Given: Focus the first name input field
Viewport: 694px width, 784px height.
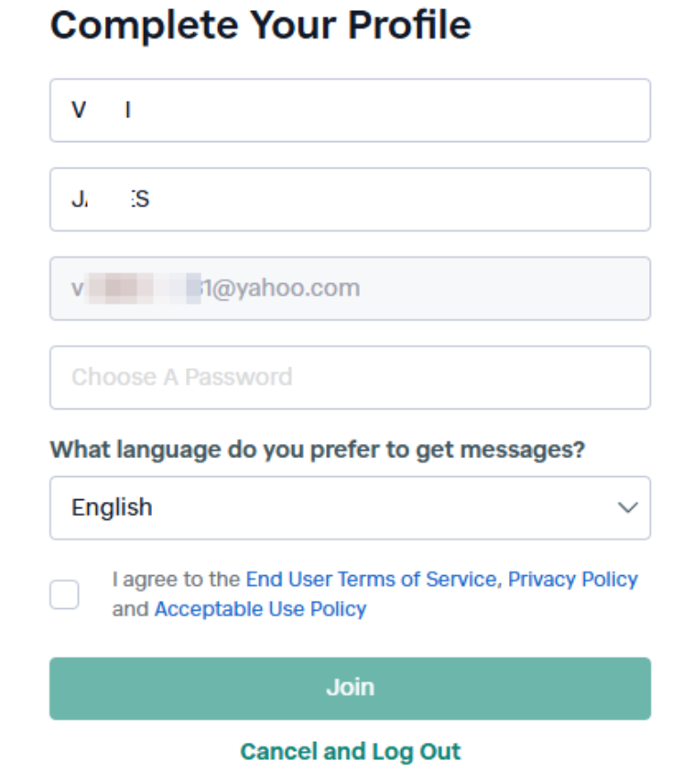Looking at the screenshot, I should (350, 110).
